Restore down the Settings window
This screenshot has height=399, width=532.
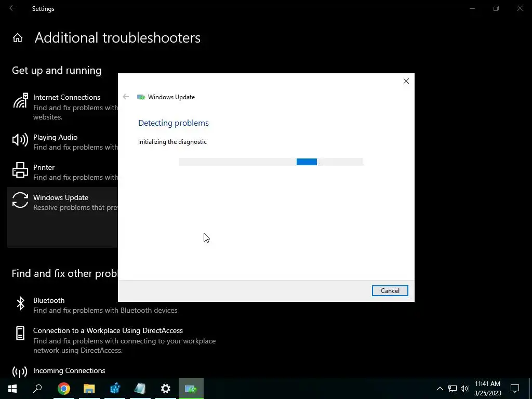[496, 8]
